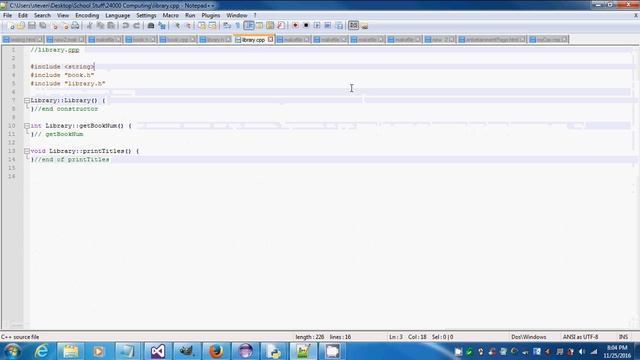Open the Edit menu
The image size is (640, 360).
point(23,16)
